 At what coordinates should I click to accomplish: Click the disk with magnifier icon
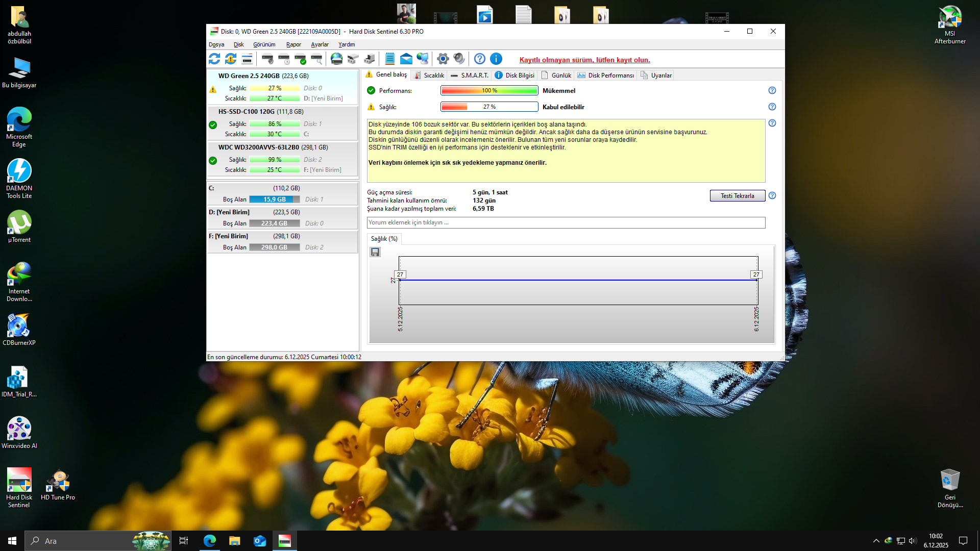pos(316,59)
